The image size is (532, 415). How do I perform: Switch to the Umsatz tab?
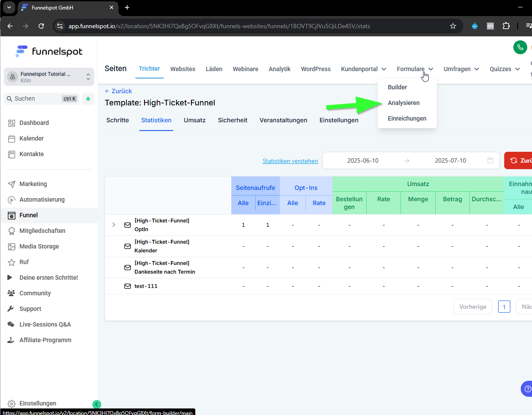[195, 120]
